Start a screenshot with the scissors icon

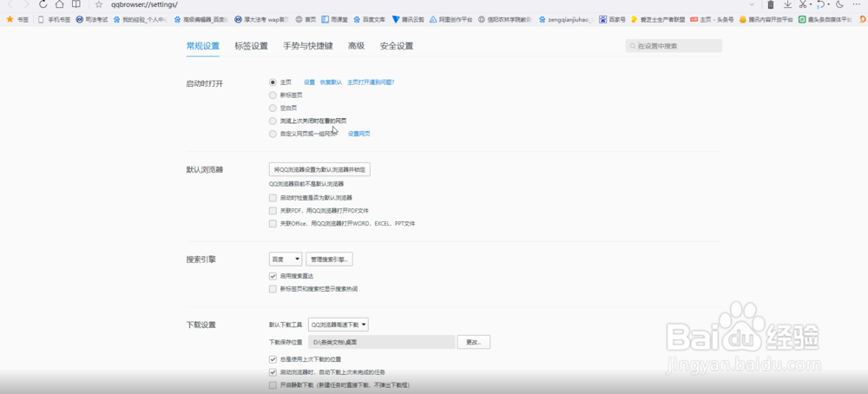point(803,4)
